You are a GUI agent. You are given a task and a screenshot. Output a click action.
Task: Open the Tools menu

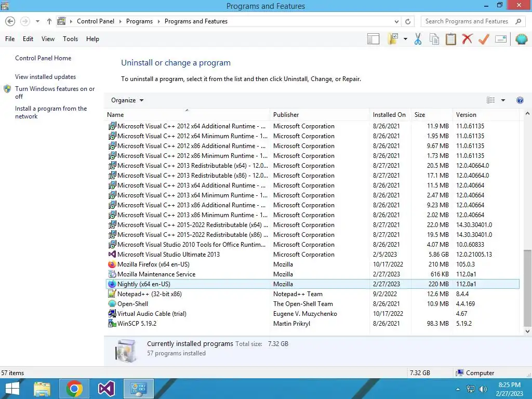[70, 39]
